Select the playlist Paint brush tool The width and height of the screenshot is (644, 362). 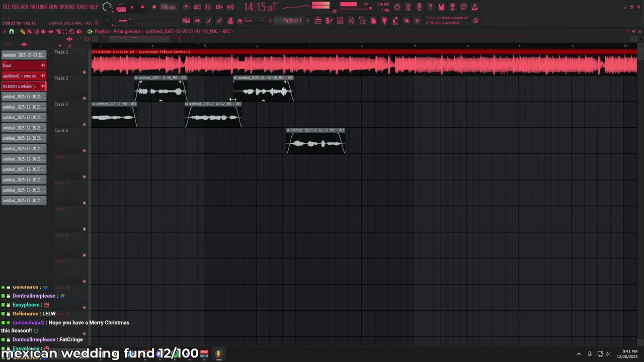coord(29,32)
